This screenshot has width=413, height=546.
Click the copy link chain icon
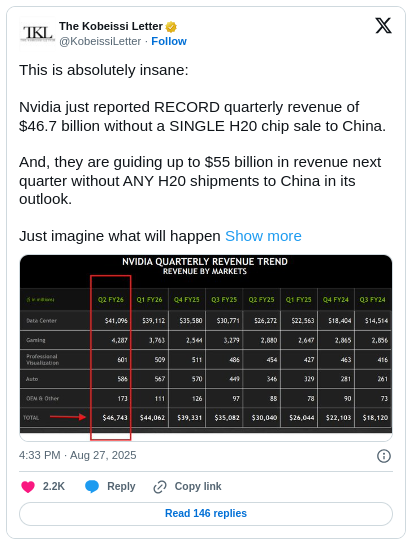(x=160, y=487)
